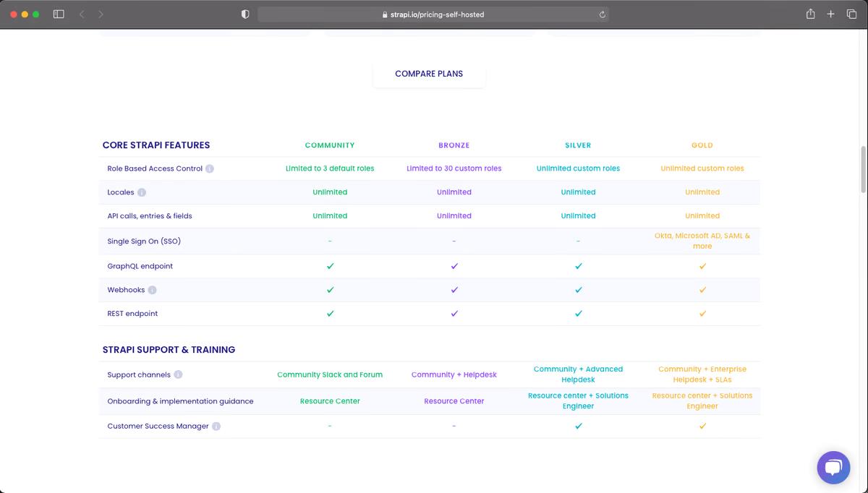The height and width of the screenshot is (493, 868).
Task: Open a new tab with plus icon
Action: pyautogui.click(x=830, y=14)
